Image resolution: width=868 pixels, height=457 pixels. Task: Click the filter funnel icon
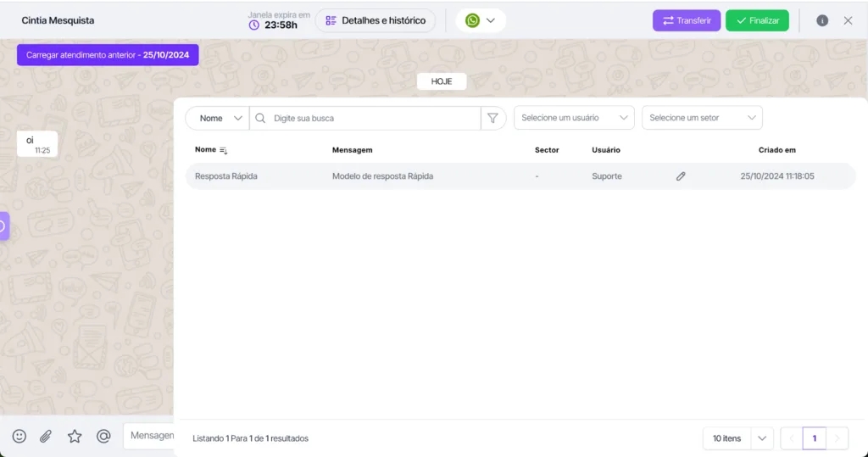coord(492,118)
